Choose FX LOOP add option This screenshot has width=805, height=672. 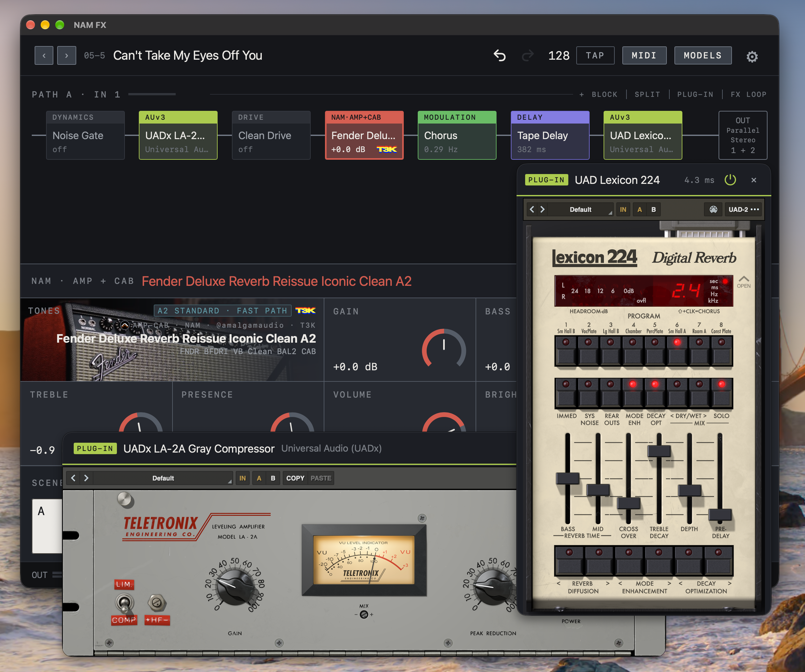tap(748, 94)
